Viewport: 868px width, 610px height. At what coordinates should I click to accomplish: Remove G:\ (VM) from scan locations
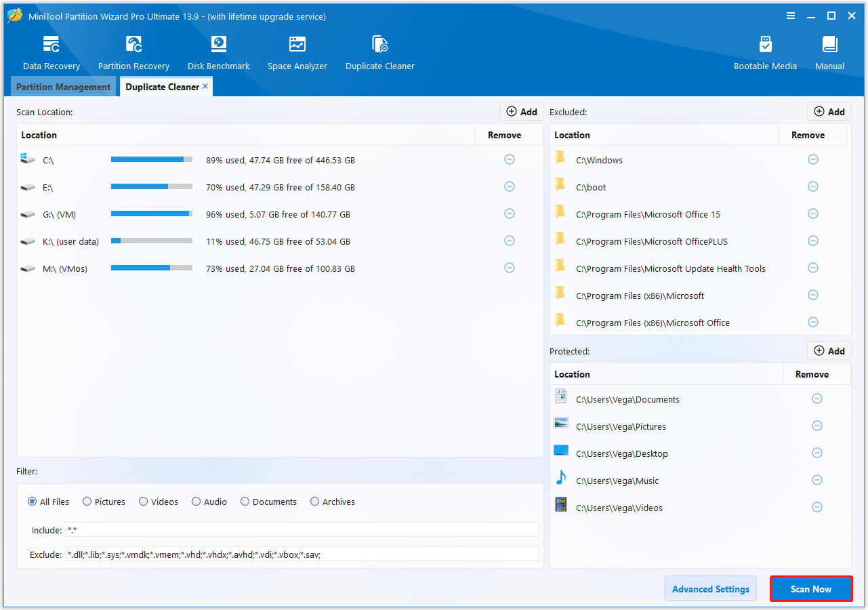[x=510, y=213]
